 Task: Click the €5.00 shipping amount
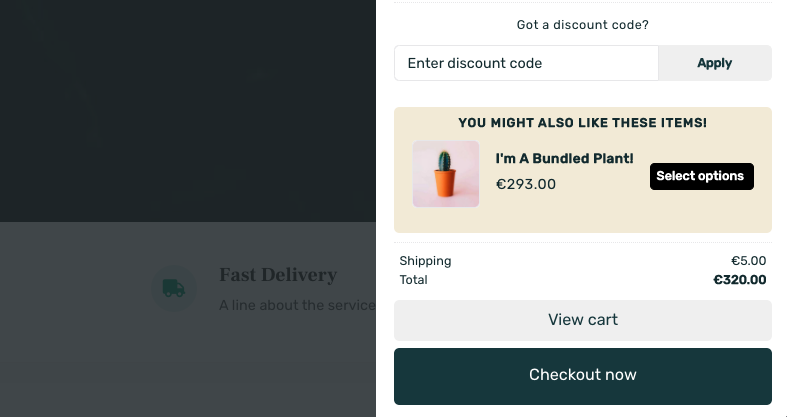click(x=748, y=261)
